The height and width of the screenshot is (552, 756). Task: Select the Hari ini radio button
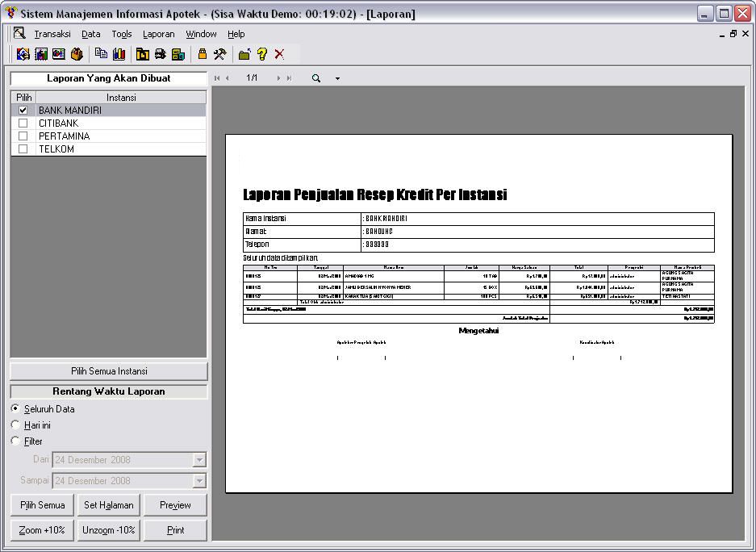click(x=15, y=424)
